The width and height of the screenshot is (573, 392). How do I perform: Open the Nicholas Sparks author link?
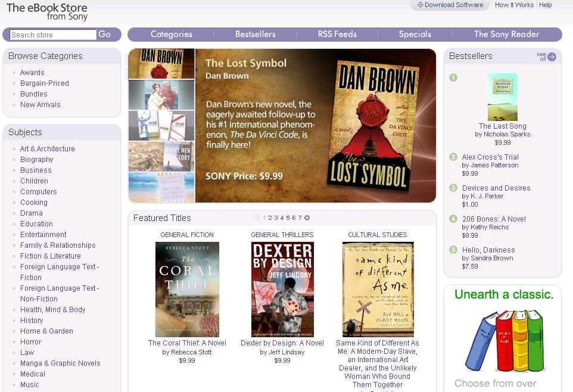pyautogui.click(x=507, y=134)
